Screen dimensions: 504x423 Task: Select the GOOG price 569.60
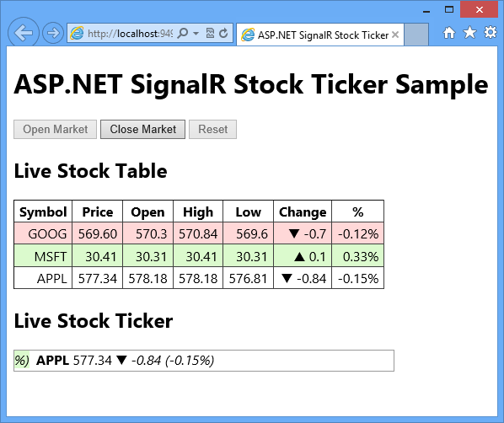click(x=98, y=233)
